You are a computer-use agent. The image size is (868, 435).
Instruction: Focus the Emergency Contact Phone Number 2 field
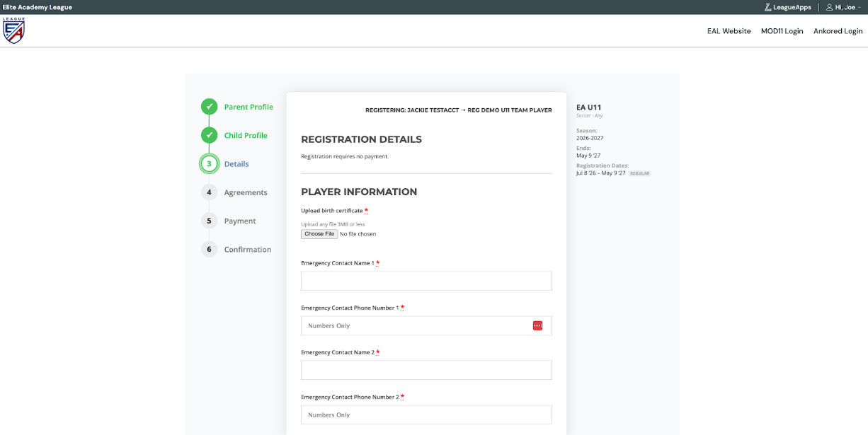tap(426, 414)
